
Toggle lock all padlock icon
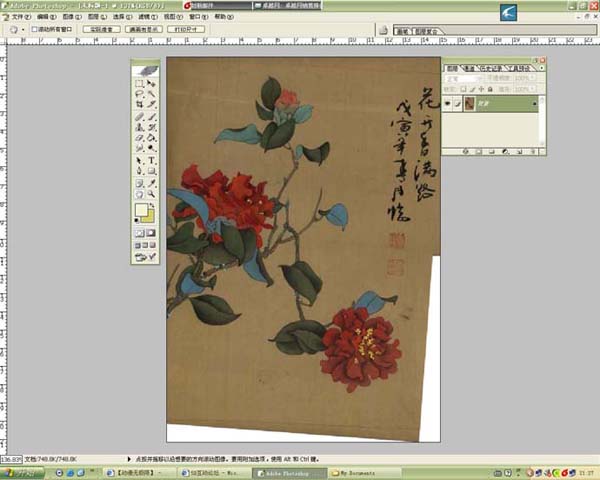pos(490,89)
